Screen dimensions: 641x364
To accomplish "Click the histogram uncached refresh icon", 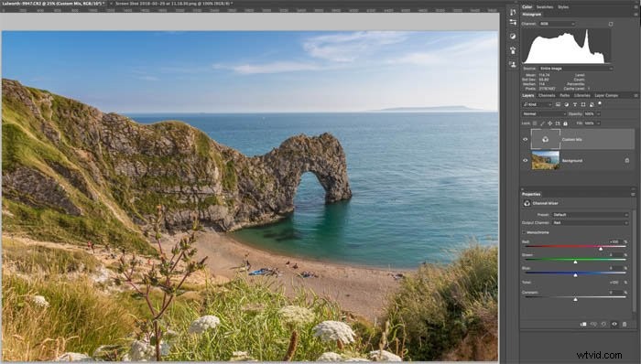I will point(611,24).
